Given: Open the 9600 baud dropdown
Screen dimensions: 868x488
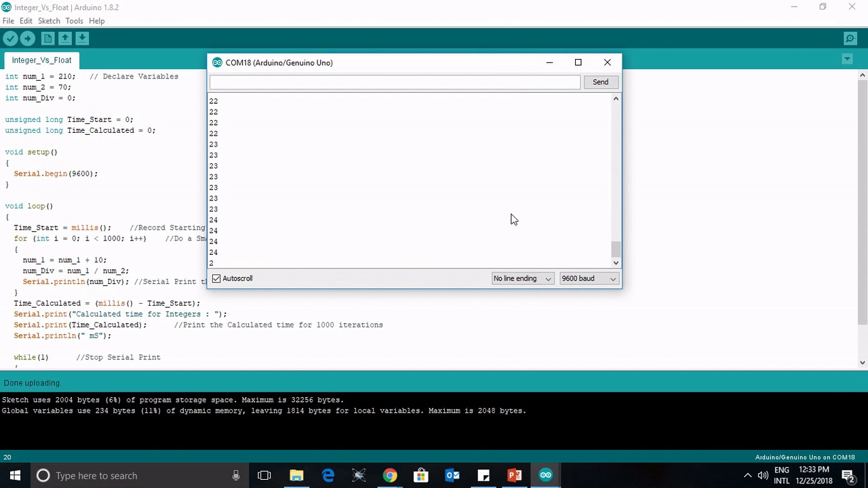Looking at the screenshot, I should [x=589, y=279].
